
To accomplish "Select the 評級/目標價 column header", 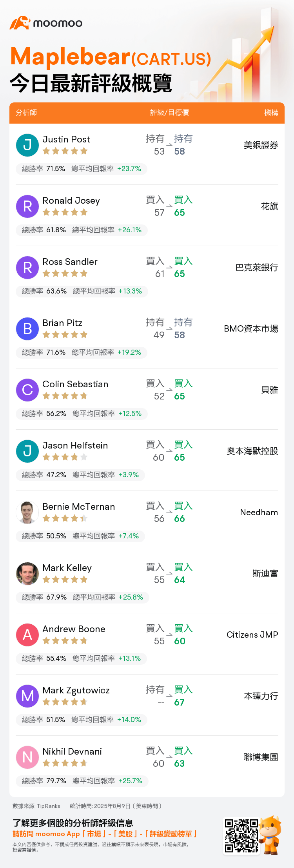I will [169, 113].
